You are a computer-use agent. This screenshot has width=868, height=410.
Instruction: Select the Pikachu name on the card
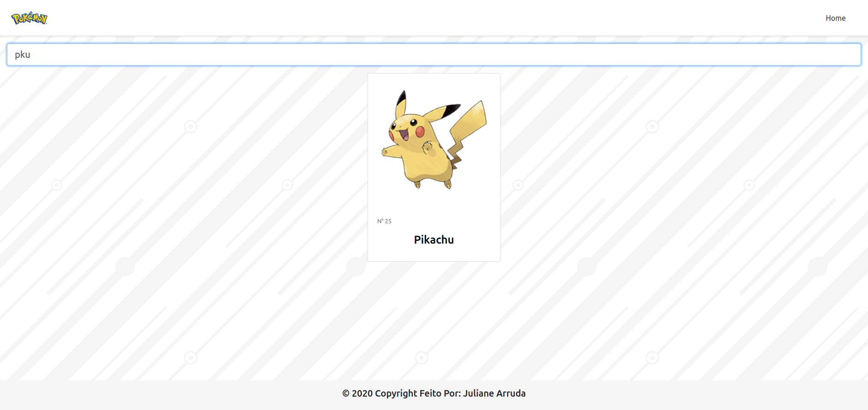coord(434,240)
